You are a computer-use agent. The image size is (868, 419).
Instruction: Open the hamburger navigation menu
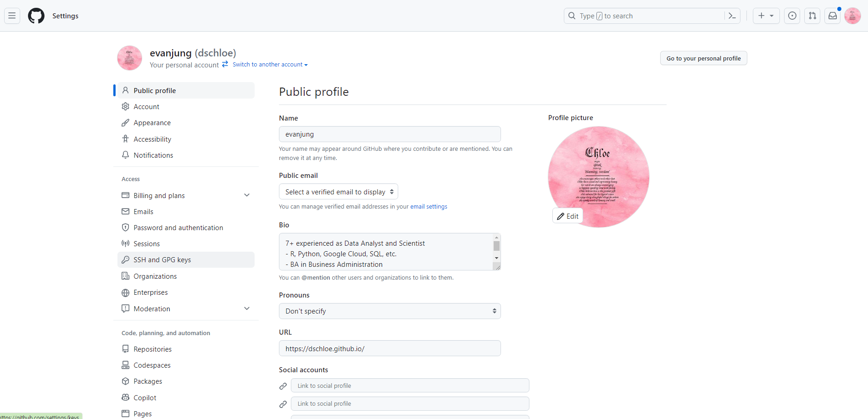[12, 16]
